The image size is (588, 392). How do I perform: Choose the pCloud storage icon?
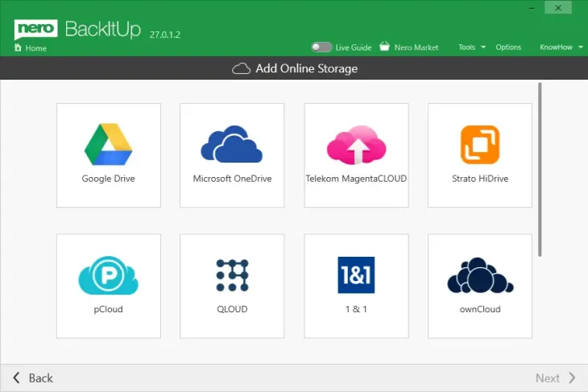click(x=109, y=276)
